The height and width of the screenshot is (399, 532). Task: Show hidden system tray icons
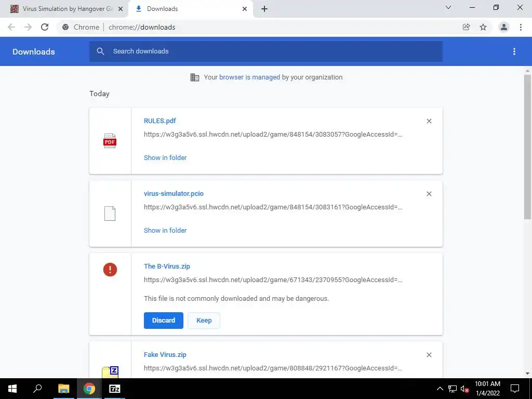pyautogui.click(x=440, y=389)
